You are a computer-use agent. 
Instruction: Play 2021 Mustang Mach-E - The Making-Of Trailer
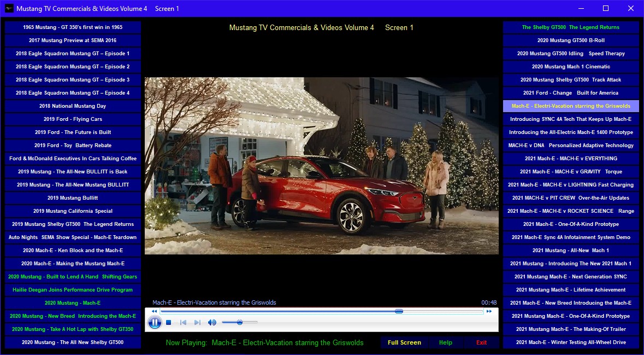[571, 329]
